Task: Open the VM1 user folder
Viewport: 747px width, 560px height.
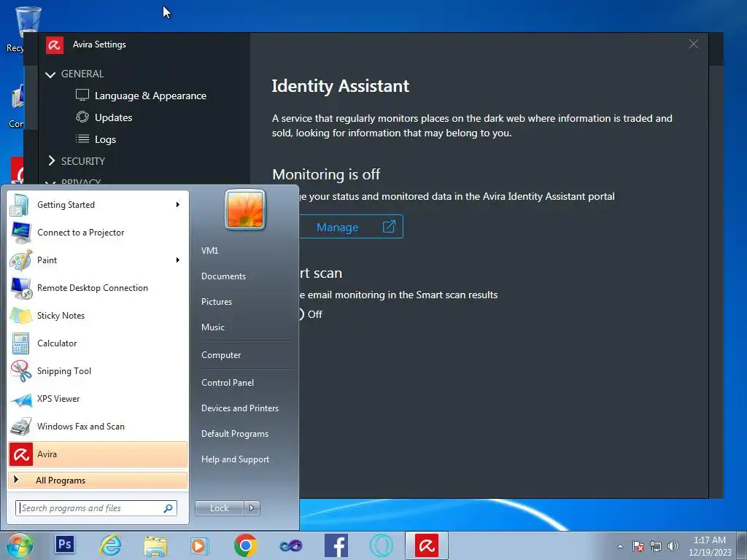Action: tap(209, 251)
